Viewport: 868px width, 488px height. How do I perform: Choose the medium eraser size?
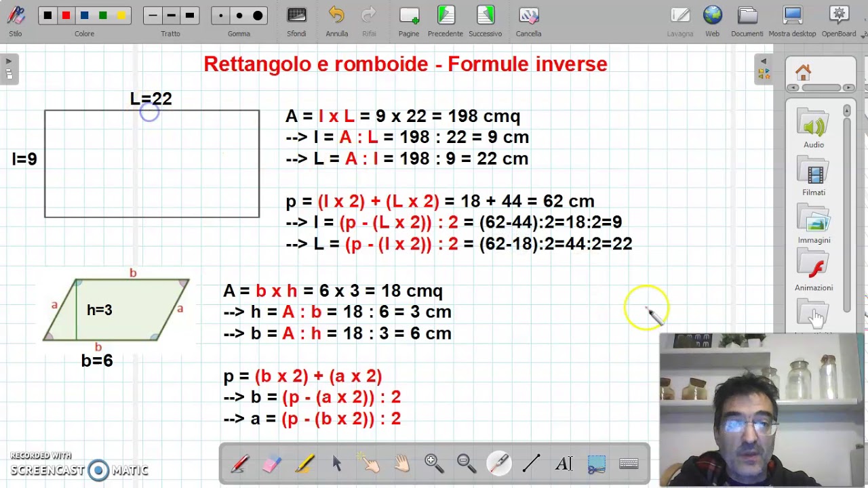239,16
